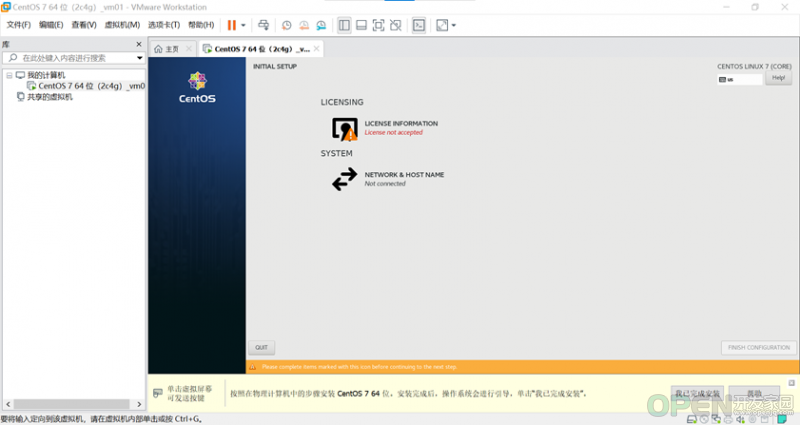
Task: Click the QUIT button
Action: tap(262, 347)
